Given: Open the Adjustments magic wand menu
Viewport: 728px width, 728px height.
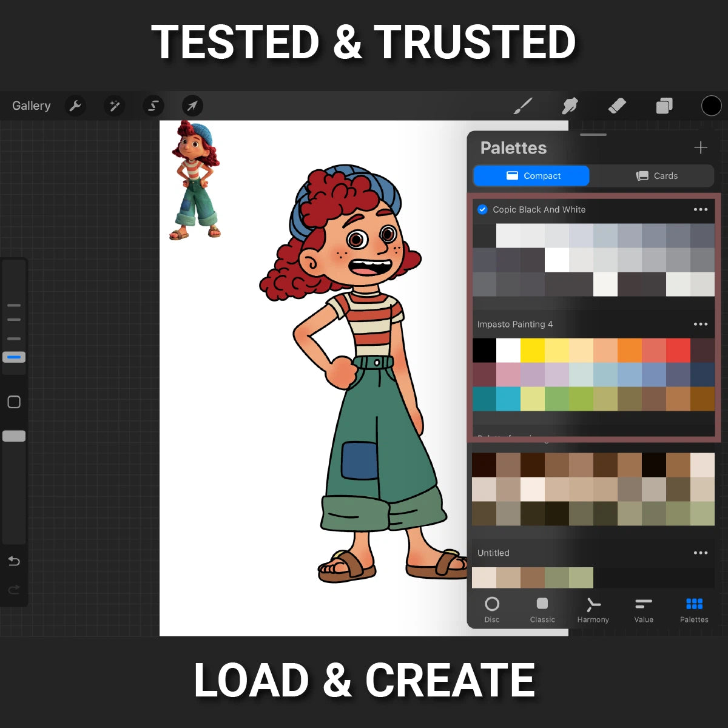Looking at the screenshot, I should [114, 106].
